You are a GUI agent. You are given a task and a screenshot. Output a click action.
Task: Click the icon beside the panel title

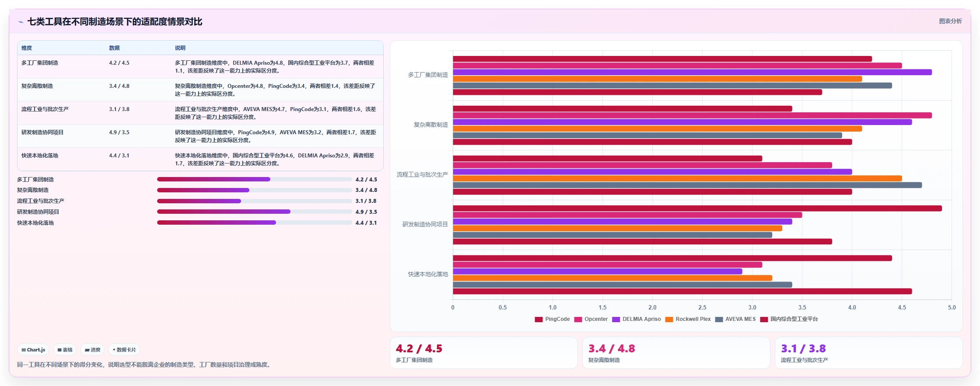coord(21,22)
